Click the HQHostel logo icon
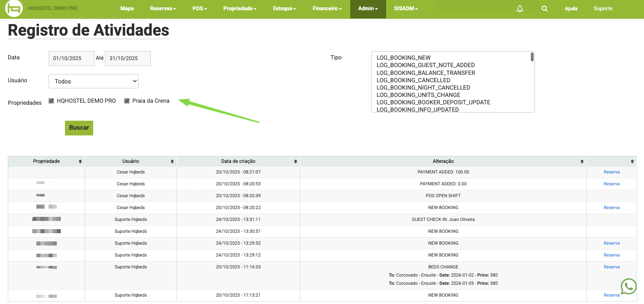The width and height of the screenshot is (644, 304). 13,9
